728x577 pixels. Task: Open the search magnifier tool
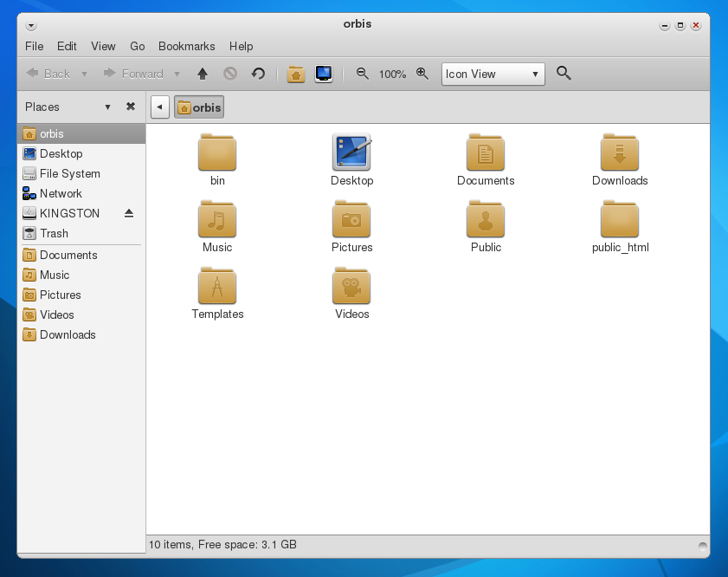coord(564,74)
